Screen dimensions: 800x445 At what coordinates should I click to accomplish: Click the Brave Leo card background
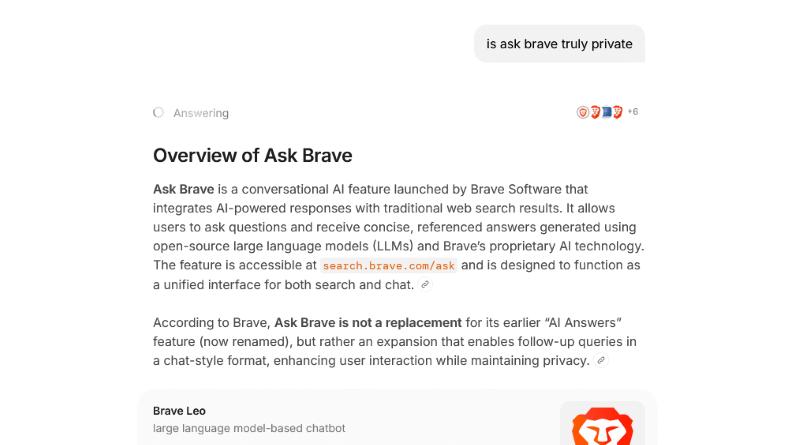click(450, 418)
